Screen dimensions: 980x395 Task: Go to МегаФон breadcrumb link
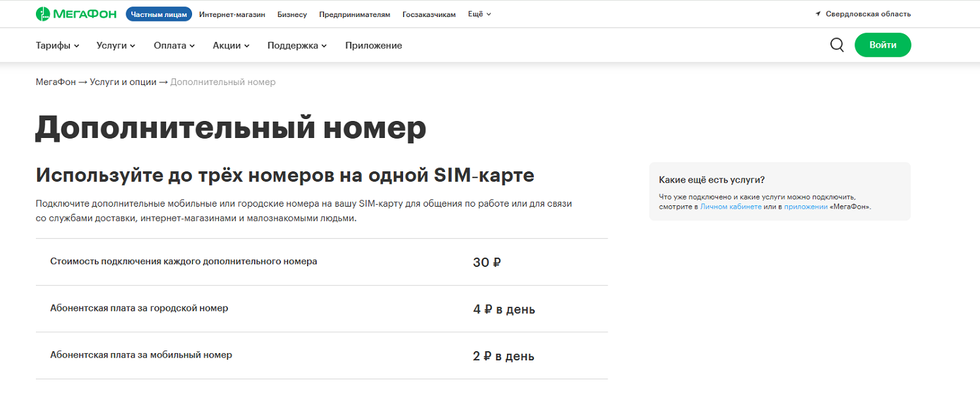(56, 82)
